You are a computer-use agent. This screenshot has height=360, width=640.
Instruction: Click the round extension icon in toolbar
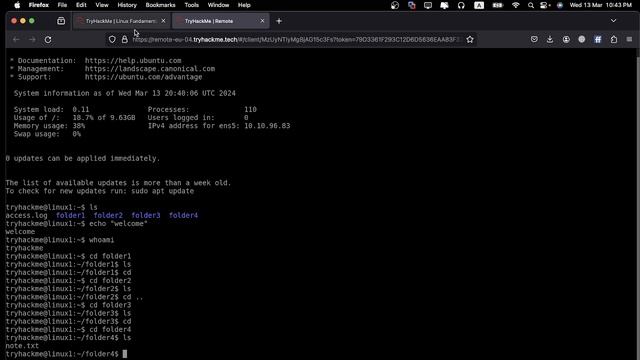click(x=582, y=39)
